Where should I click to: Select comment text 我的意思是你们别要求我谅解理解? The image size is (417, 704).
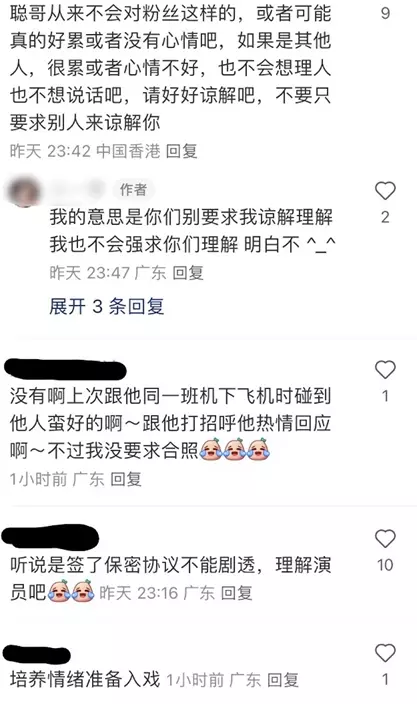[x=191, y=217]
